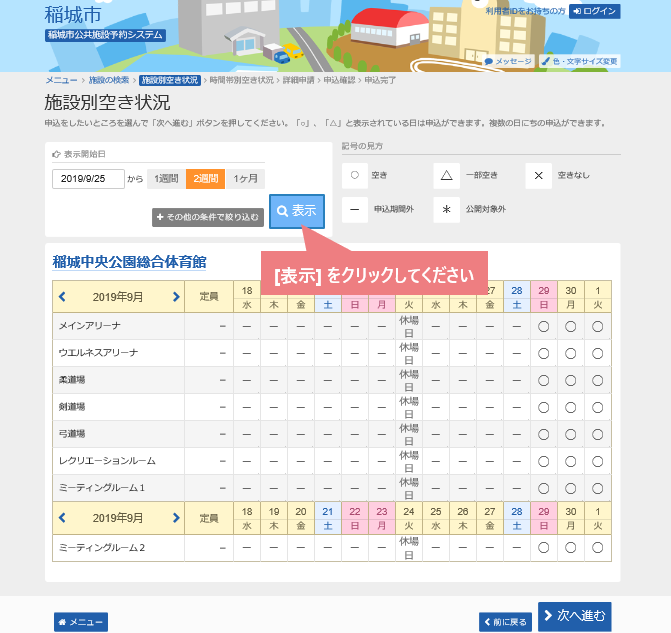Click the date field showing 2019/9/25
This screenshot has width=671, height=633.
coord(88,179)
